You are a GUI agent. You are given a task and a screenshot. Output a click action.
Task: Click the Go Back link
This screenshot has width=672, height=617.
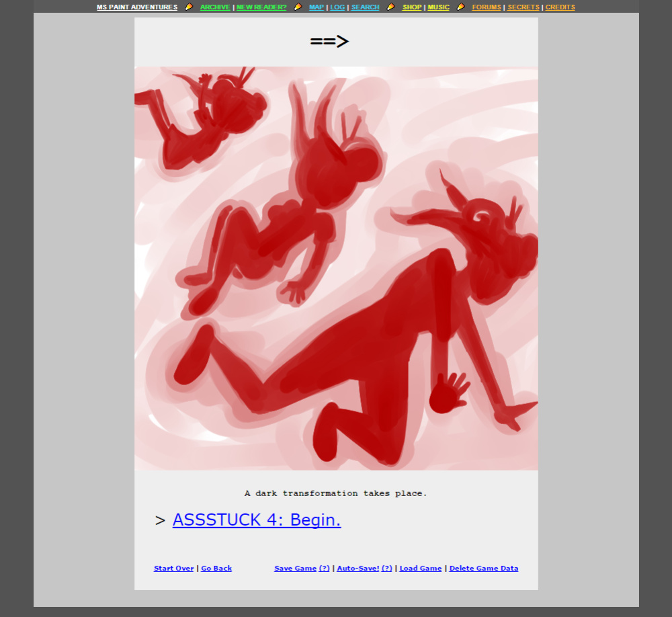pyautogui.click(x=216, y=568)
